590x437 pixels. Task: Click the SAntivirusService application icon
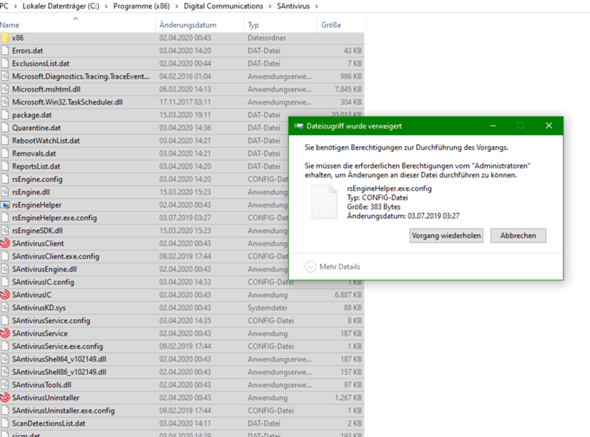point(5,333)
